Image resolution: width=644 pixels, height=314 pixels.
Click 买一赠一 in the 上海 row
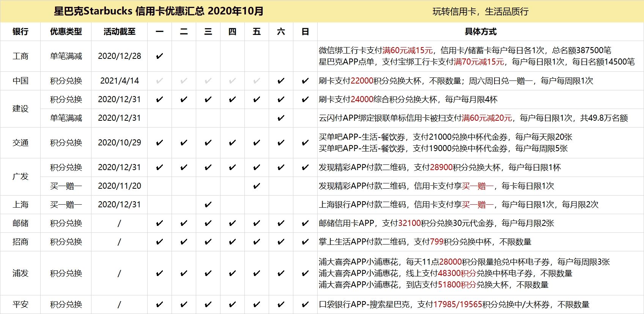(x=66, y=205)
